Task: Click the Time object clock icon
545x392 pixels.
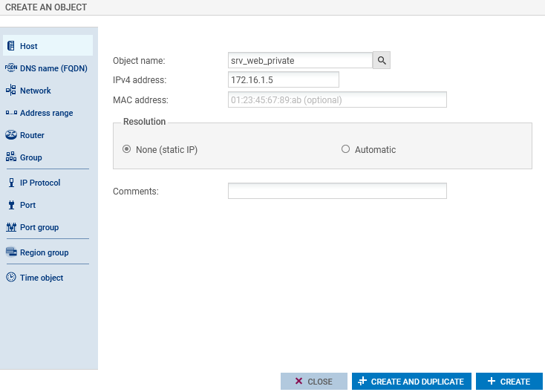Action: pyautogui.click(x=11, y=278)
